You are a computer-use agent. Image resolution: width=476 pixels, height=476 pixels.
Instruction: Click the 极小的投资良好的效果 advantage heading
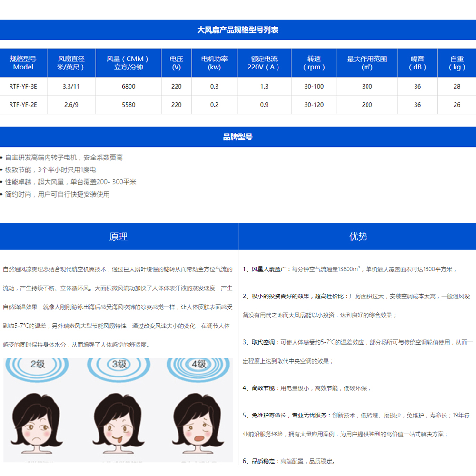click(297, 296)
